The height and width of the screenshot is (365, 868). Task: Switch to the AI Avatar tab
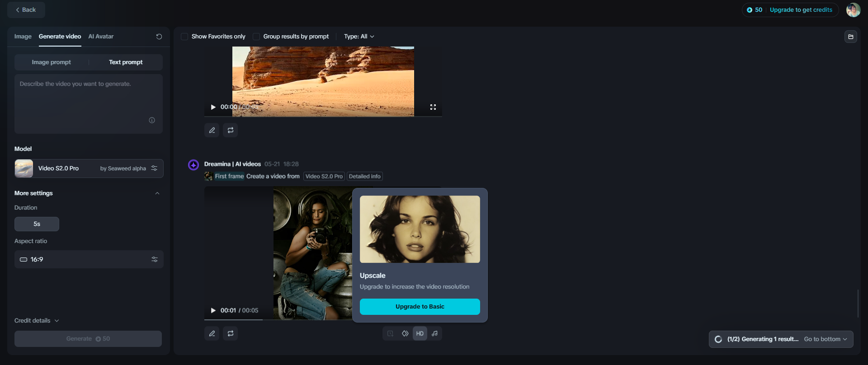point(101,37)
